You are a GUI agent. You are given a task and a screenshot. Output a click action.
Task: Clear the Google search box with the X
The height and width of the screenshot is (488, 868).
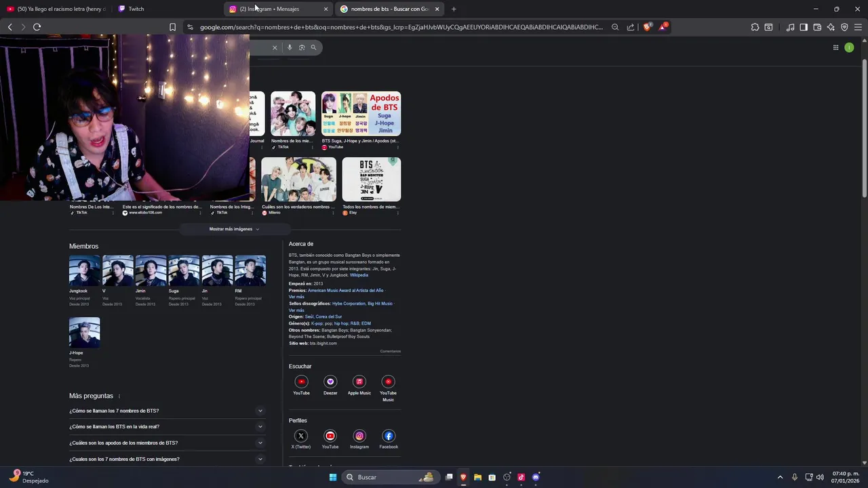(275, 47)
